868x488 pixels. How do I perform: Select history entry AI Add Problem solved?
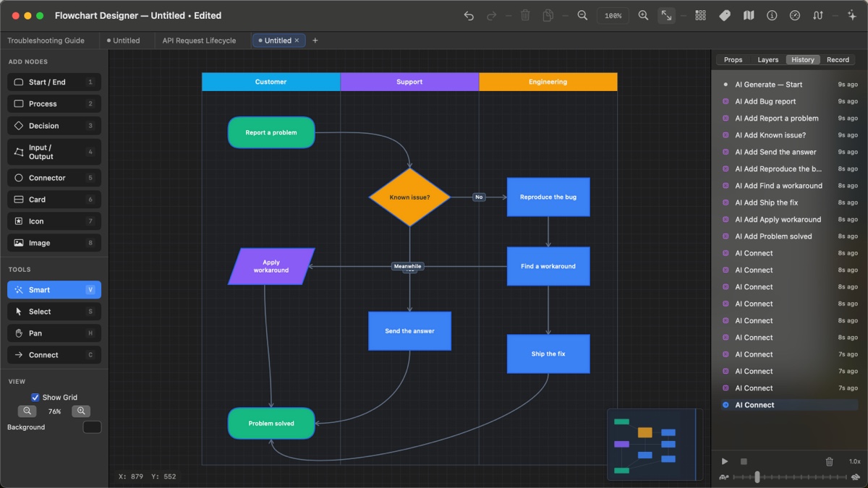tap(790, 236)
